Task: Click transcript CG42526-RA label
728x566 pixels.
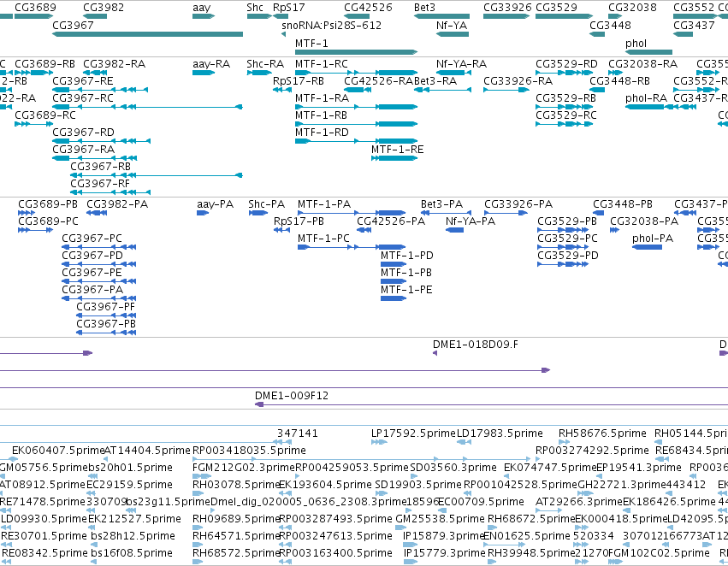Action: point(378,81)
